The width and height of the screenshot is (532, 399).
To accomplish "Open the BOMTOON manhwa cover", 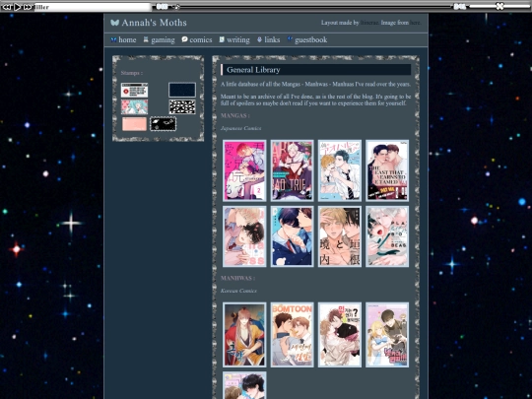I will click(293, 335).
